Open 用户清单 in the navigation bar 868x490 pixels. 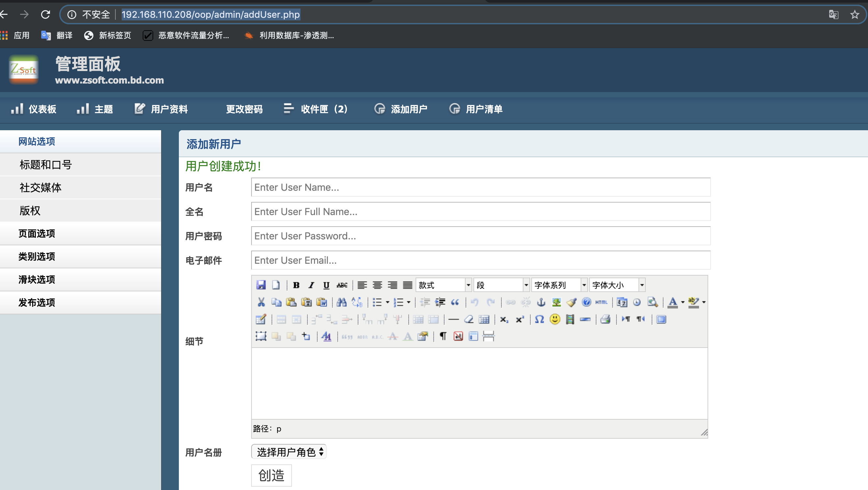484,109
